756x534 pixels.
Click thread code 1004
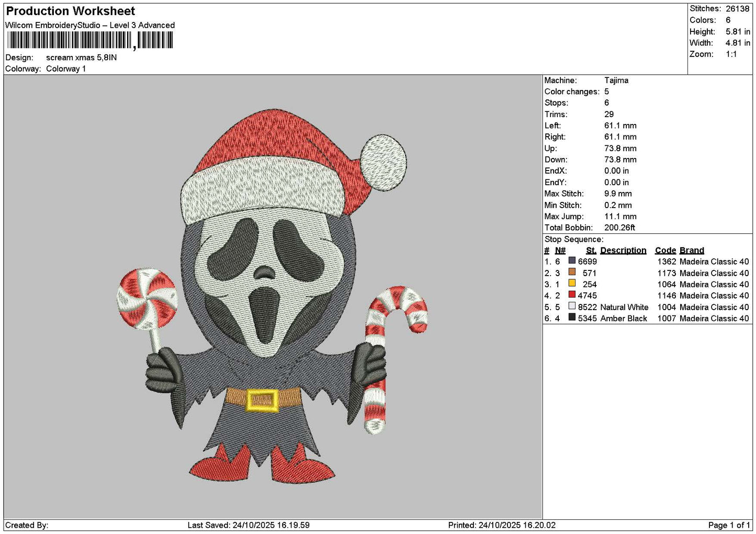(x=667, y=307)
